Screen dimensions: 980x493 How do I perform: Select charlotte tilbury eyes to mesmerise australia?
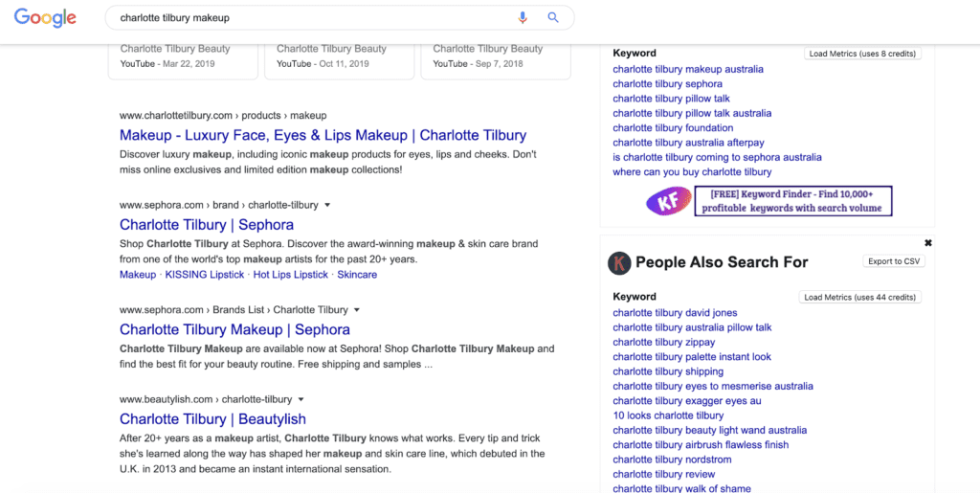[x=713, y=386]
